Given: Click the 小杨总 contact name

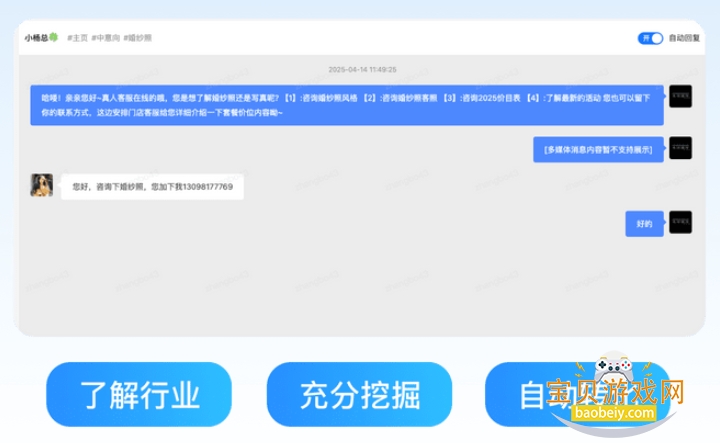Looking at the screenshot, I should click(36, 38).
